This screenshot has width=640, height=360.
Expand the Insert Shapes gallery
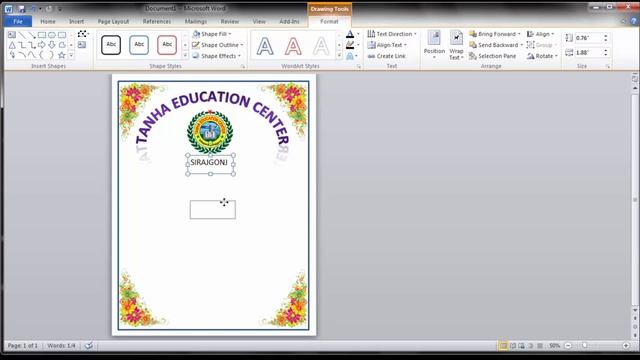click(71, 55)
